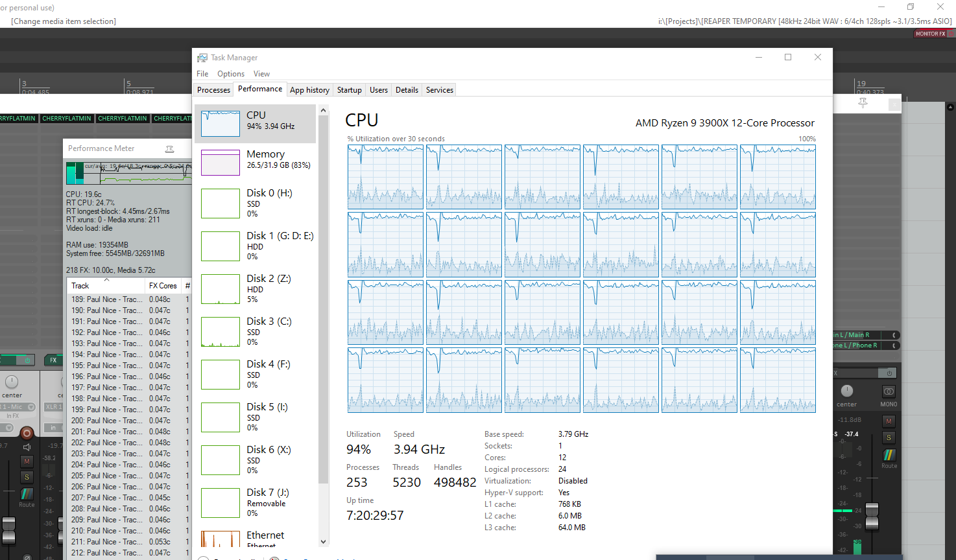Click the left channel volume fader
This screenshot has width=956, height=560.
[x=8, y=530]
